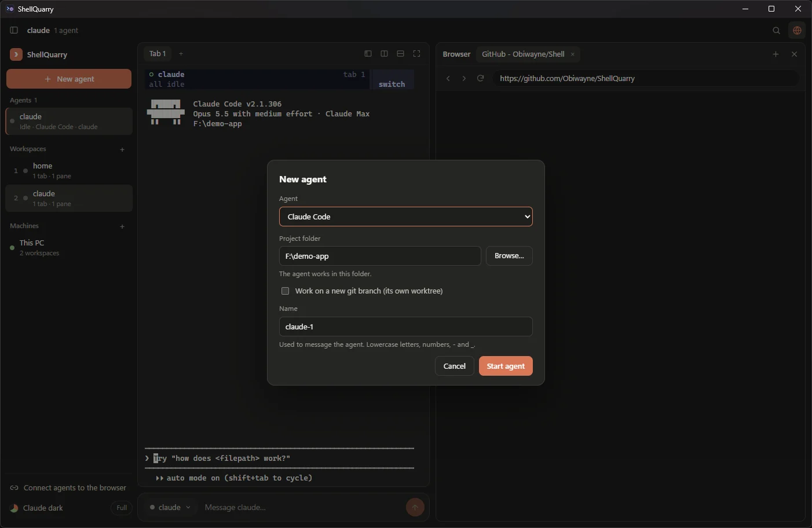Click the Browser panel label
Screen dimensions: 812x528
tap(456, 54)
